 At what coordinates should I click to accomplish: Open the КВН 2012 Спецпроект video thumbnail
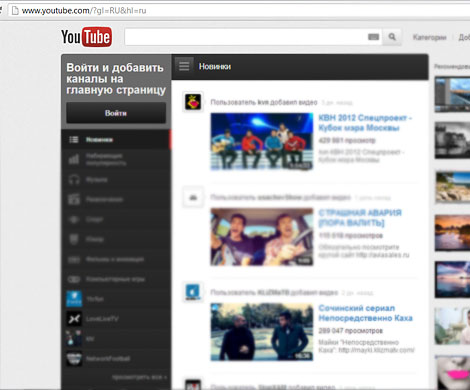click(x=262, y=142)
